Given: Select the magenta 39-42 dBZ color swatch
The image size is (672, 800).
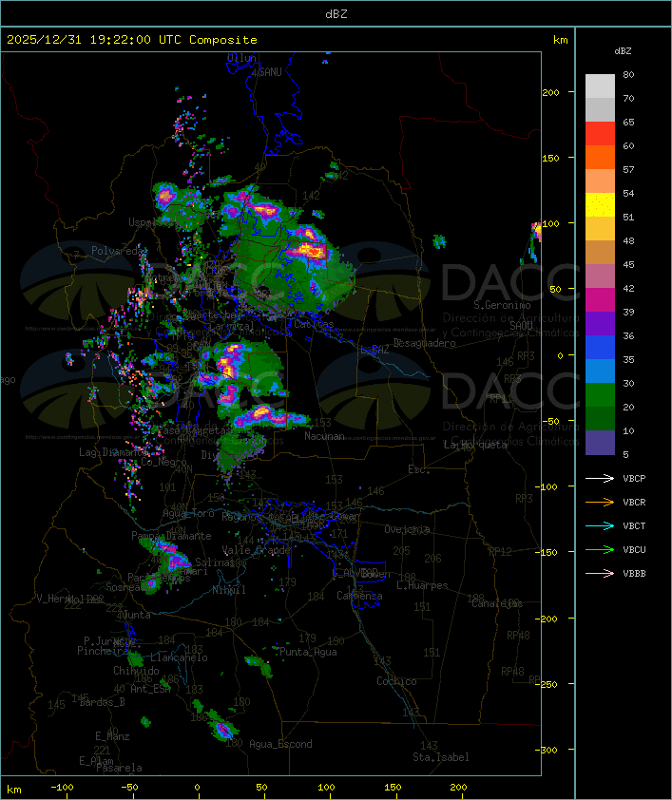Looking at the screenshot, I should coord(600,300).
